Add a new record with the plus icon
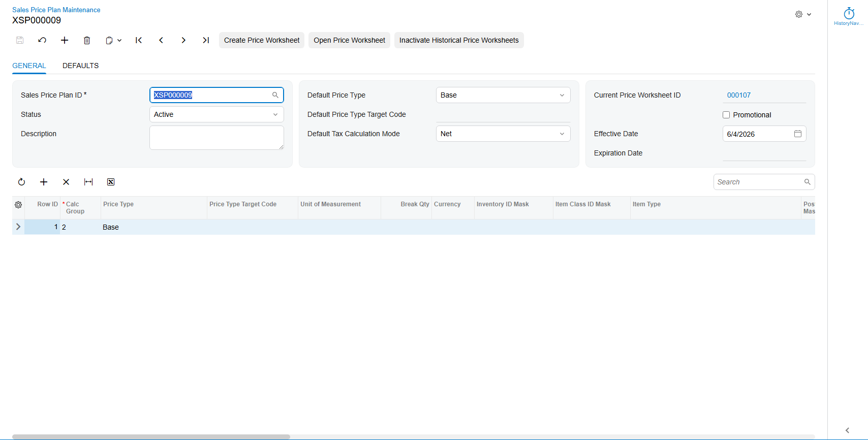The height and width of the screenshot is (440, 868). click(65, 40)
